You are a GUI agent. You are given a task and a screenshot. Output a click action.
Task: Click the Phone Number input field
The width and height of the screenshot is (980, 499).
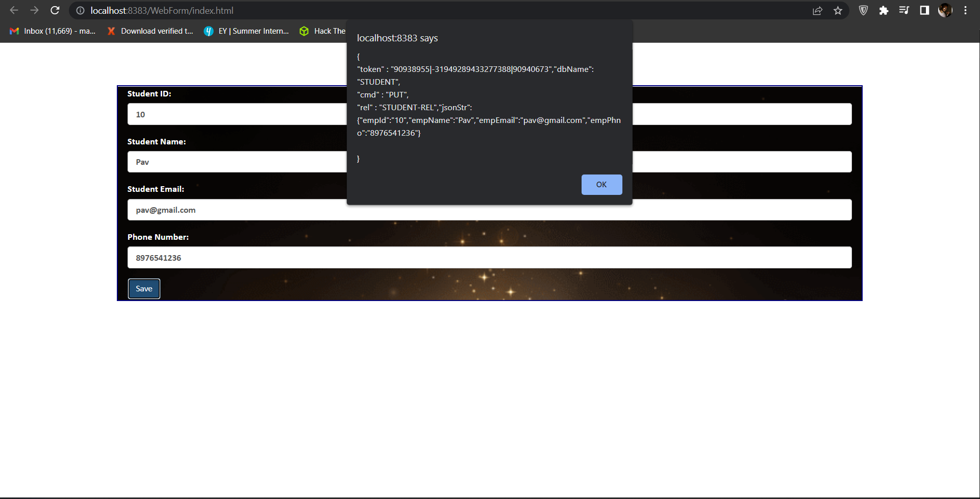pos(489,258)
